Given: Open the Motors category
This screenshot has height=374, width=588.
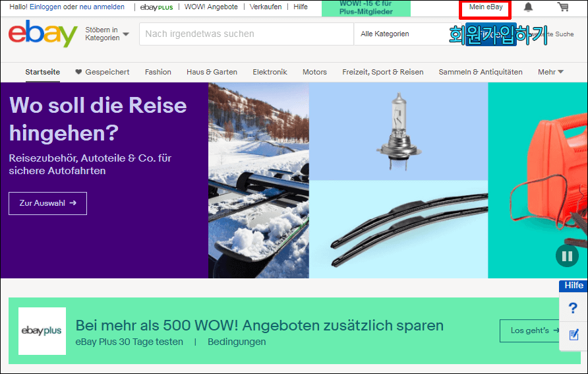Looking at the screenshot, I should coord(314,72).
